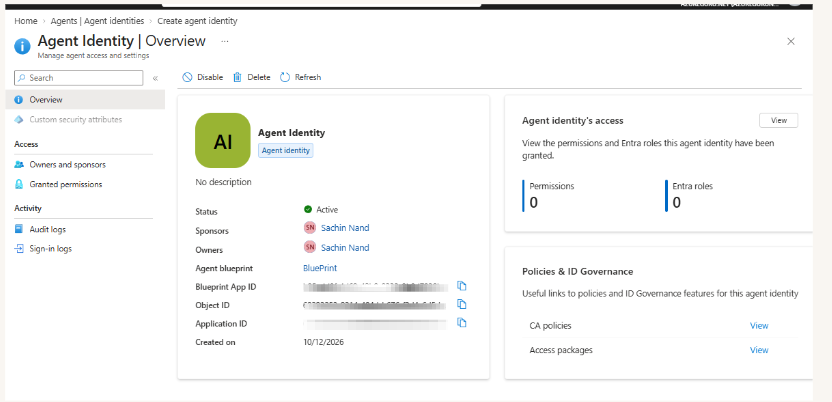This screenshot has height=402, width=832.
Task: Open the more options ellipsis by title
Action: click(224, 41)
